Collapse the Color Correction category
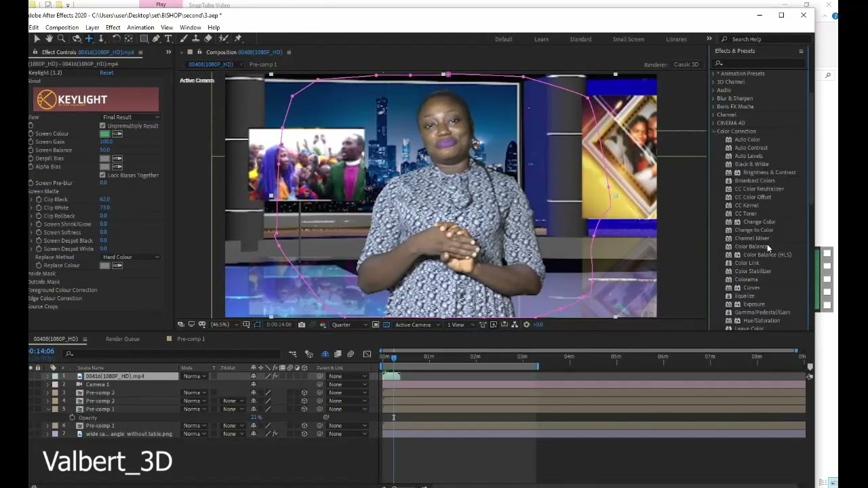The image size is (868, 488). pyautogui.click(x=713, y=131)
